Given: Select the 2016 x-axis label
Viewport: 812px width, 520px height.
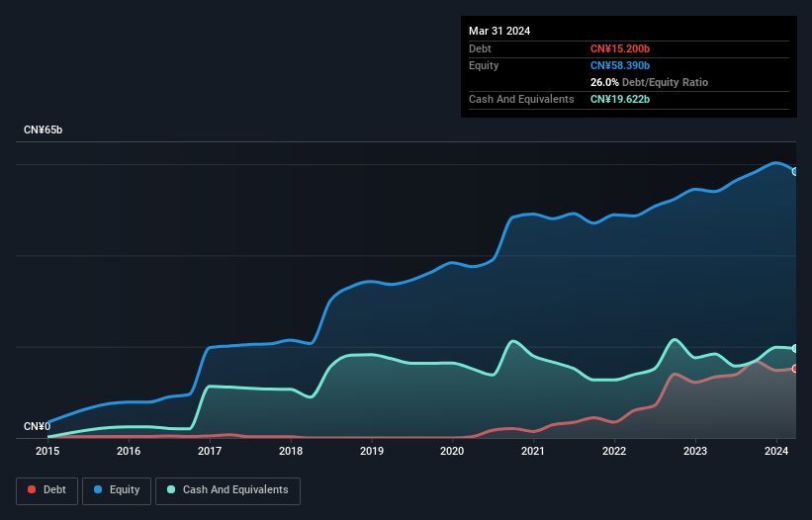Looking at the screenshot, I should click(129, 451).
